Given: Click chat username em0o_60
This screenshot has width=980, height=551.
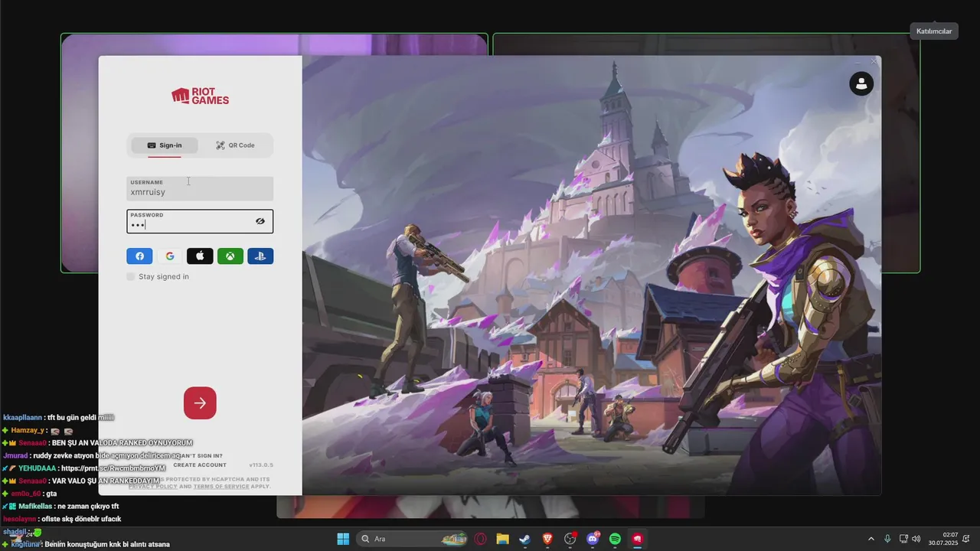Looking at the screenshot, I should pyautogui.click(x=27, y=494).
